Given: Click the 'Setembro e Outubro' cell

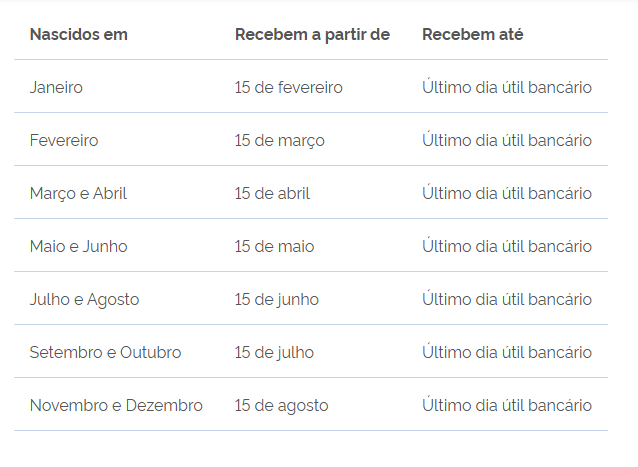Looking at the screenshot, I should 105,353.
